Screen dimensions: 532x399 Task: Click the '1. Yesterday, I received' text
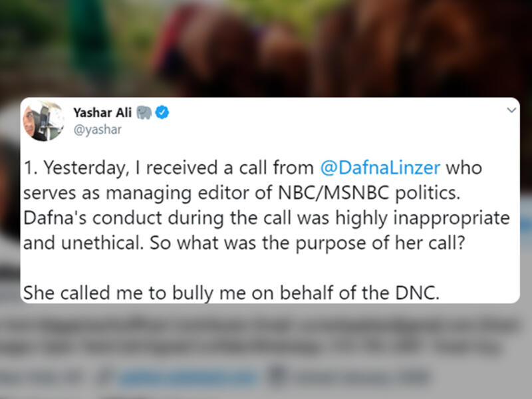coord(120,168)
